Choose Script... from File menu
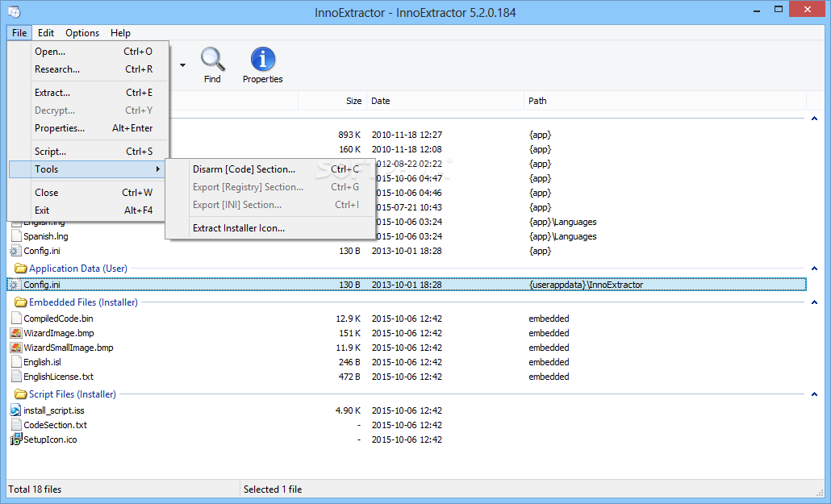This screenshot has height=504, width=831. pyautogui.click(x=87, y=152)
